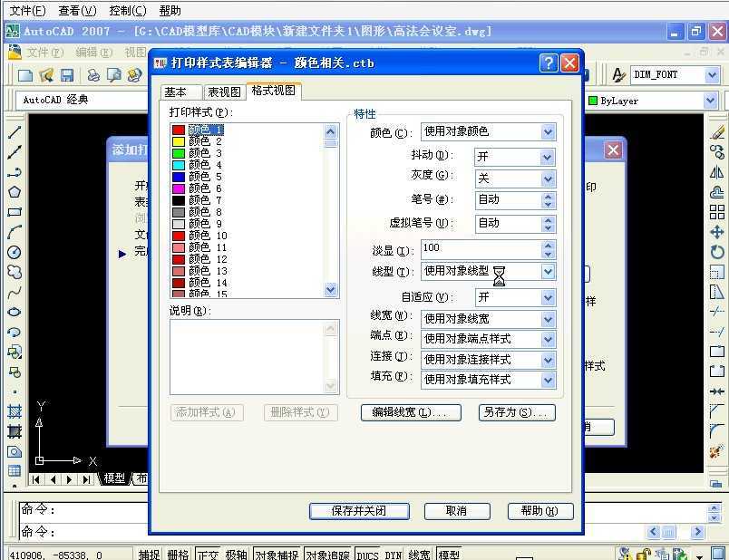Open the 查看(V) menu

pos(77,10)
